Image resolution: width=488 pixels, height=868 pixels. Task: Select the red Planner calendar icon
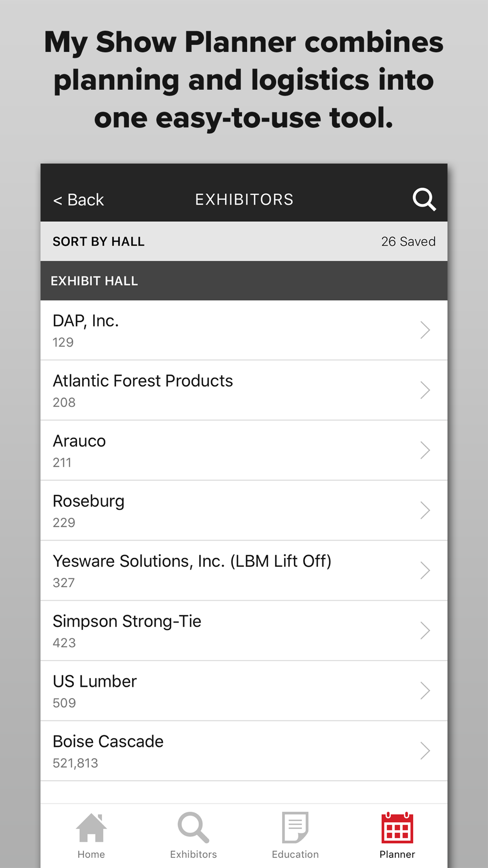point(397,827)
